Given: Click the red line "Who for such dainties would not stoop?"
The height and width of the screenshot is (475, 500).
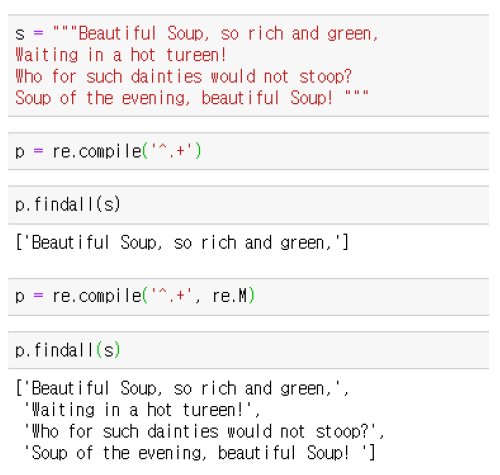Looking at the screenshot, I should (183, 76).
